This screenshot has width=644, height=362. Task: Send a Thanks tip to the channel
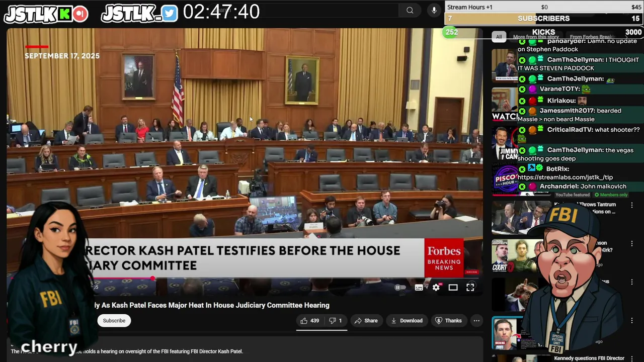(x=448, y=321)
